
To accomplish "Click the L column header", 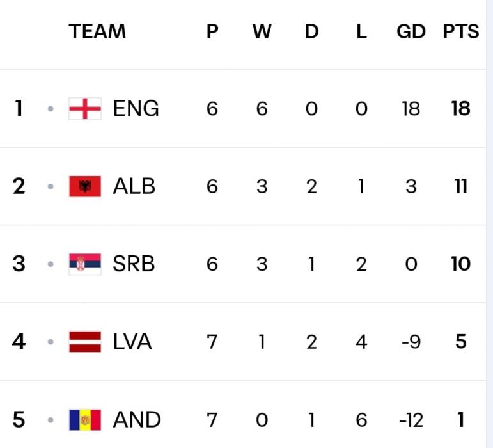I will (x=361, y=31).
